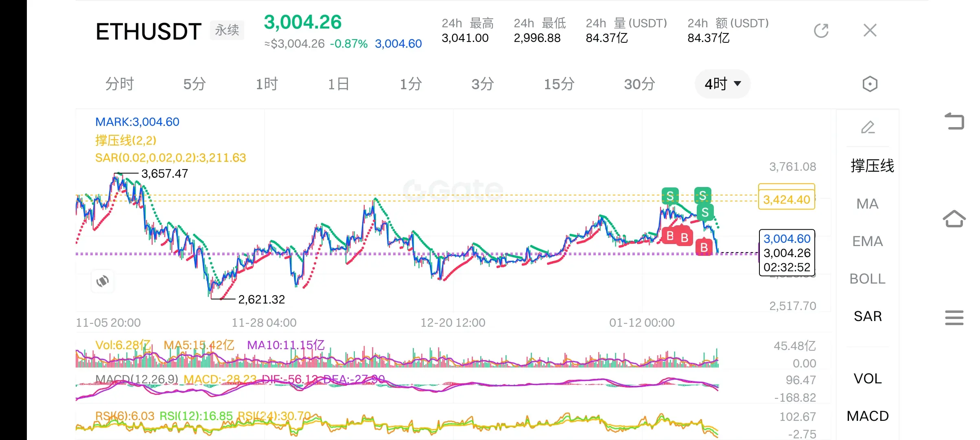Tap the pencil drawing tool icon
The width and height of the screenshot is (980, 440).
[x=867, y=128]
